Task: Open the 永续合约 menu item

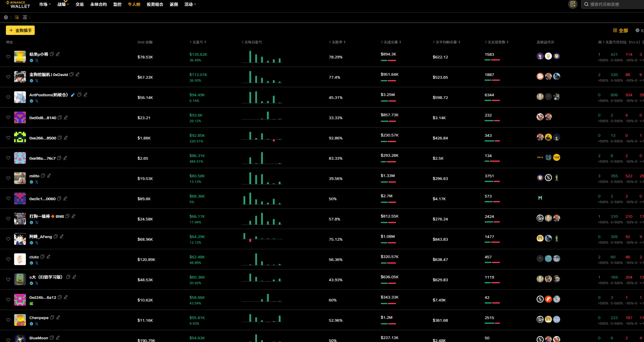Action: tap(98, 4)
